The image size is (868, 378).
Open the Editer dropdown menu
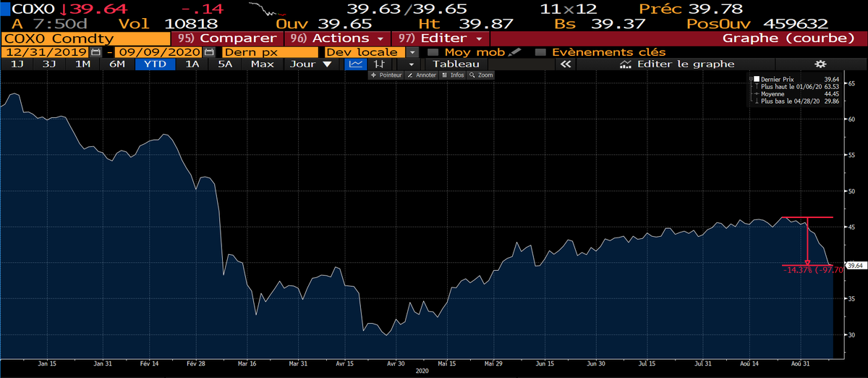[x=440, y=38]
